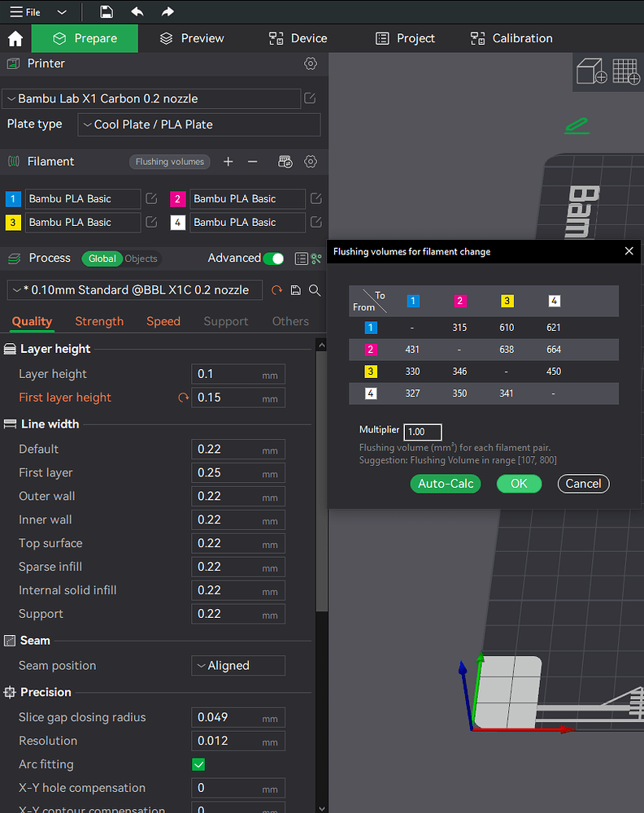
Task: Click the add cube primitive icon
Action: pyautogui.click(x=592, y=71)
